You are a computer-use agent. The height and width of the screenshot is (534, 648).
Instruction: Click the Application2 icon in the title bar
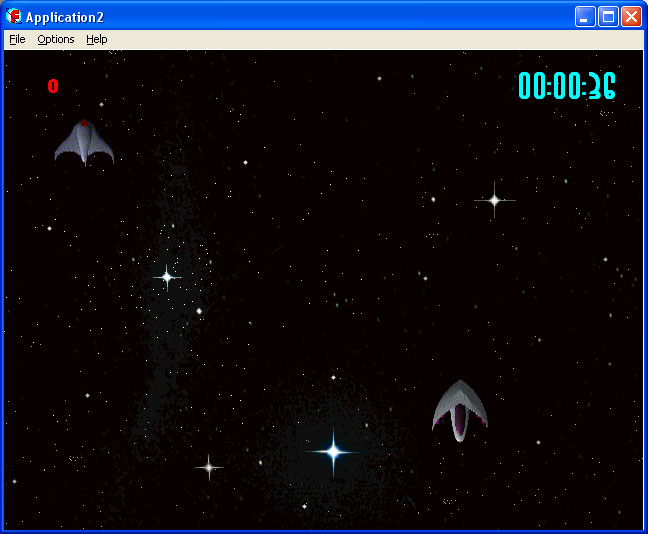[x=14, y=17]
